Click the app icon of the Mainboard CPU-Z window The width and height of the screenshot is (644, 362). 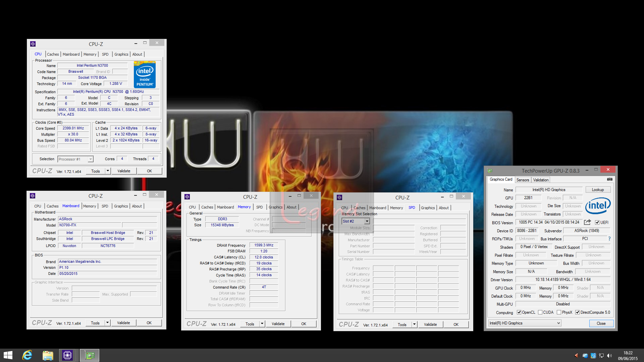(33, 196)
